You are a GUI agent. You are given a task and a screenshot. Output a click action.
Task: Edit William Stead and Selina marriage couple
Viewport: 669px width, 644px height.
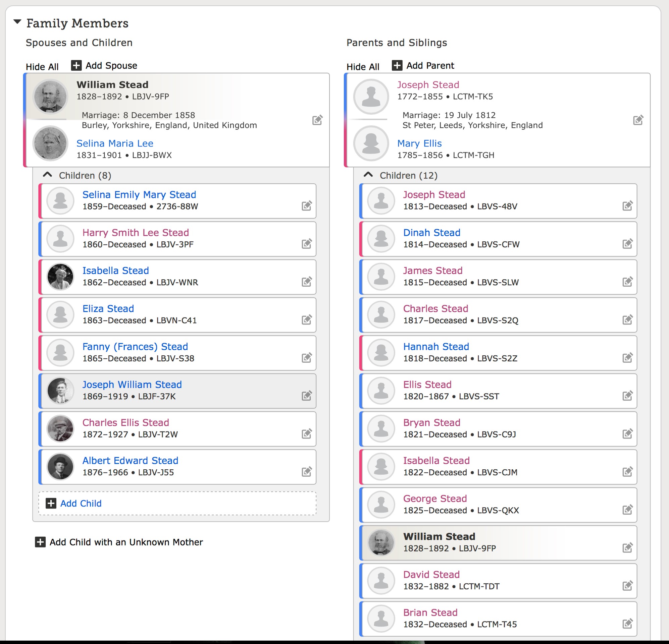click(x=317, y=120)
